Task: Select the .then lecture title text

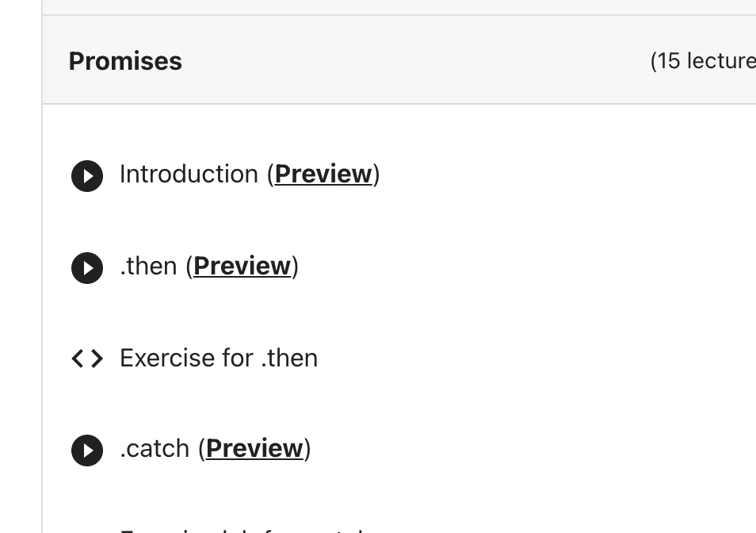Action: [148, 266]
